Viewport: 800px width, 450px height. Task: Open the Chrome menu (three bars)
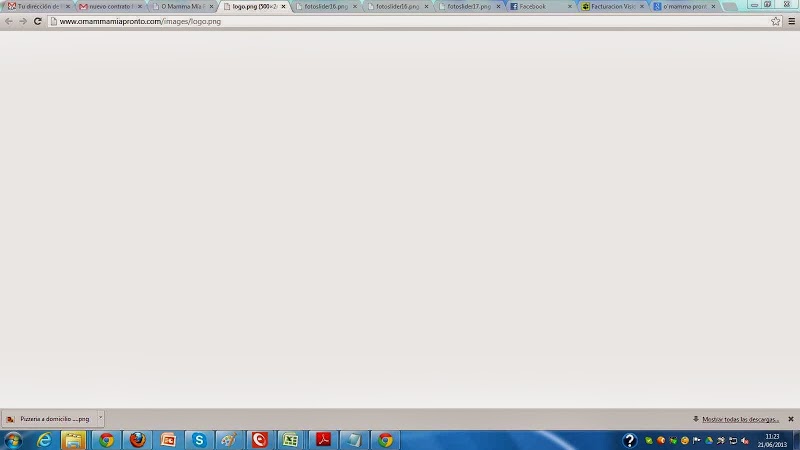point(791,21)
